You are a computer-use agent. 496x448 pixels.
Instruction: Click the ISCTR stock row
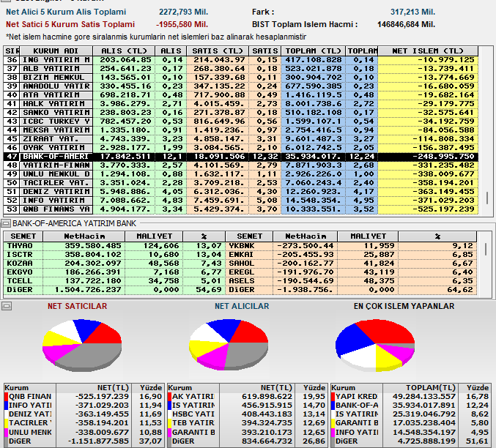pyautogui.click(x=114, y=255)
